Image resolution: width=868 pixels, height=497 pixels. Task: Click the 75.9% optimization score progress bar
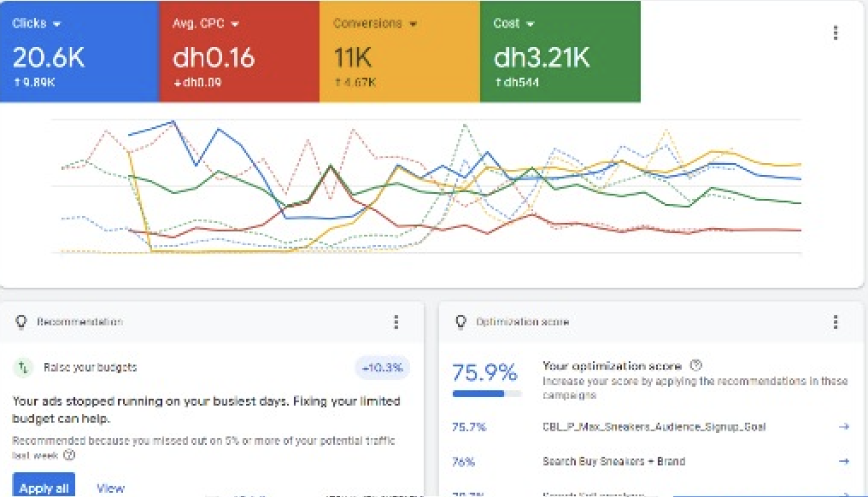pos(487,394)
